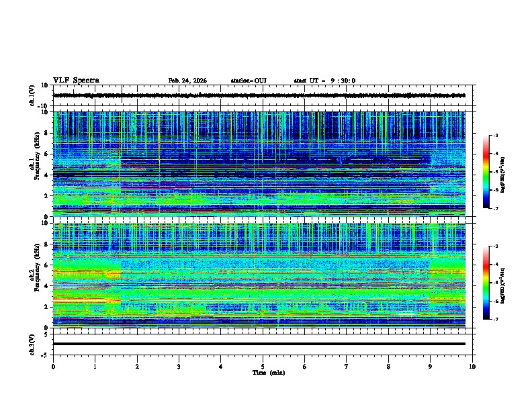Click the "2" kHz tick on ch.1 axis

(x=47, y=196)
